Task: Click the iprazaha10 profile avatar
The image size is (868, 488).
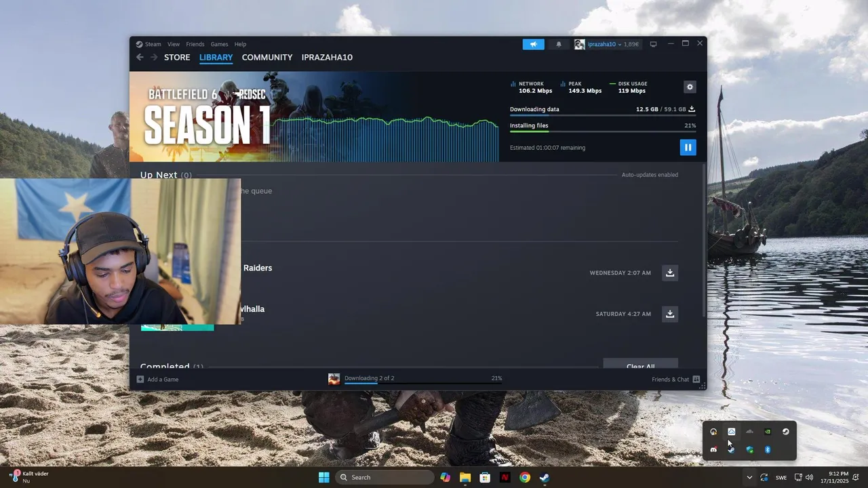Action: pos(579,44)
